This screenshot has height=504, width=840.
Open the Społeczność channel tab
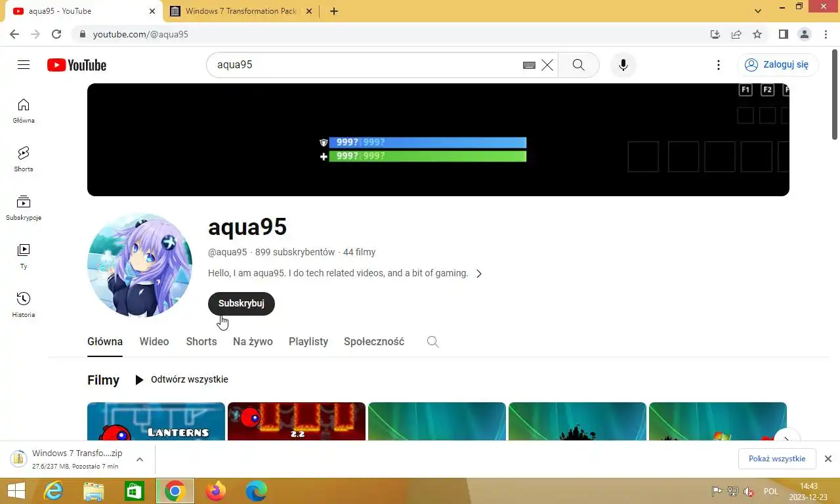coord(374,341)
